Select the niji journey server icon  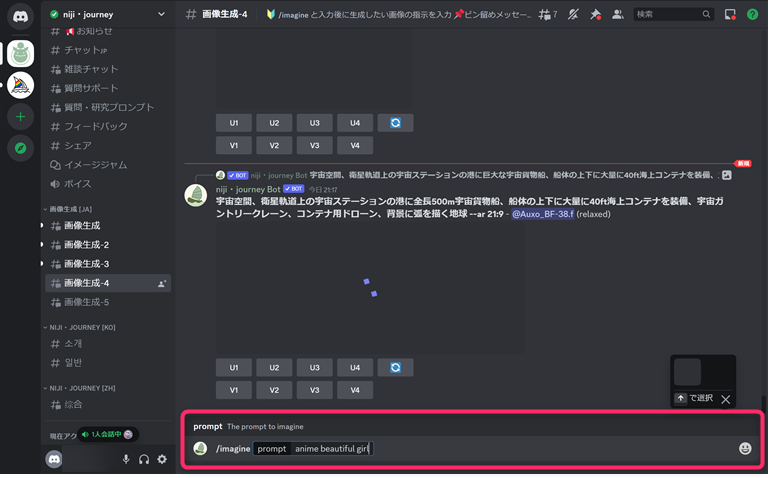pyautogui.click(x=20, y=53)
